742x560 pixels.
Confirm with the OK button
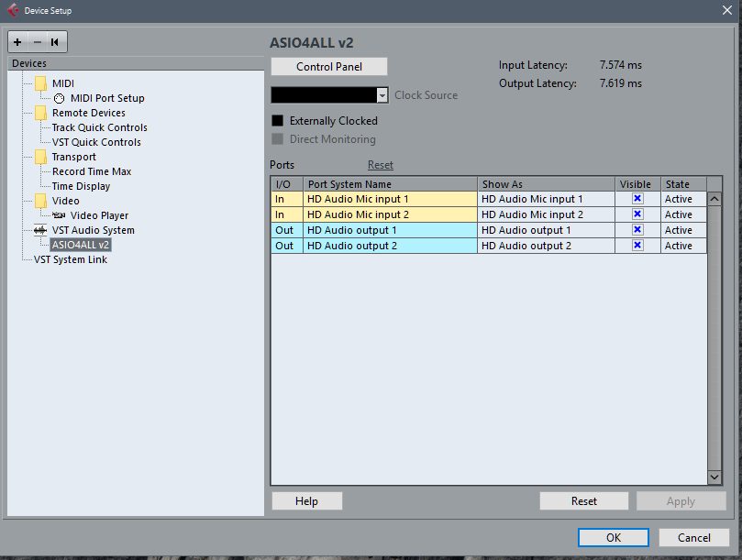point(614,538)
